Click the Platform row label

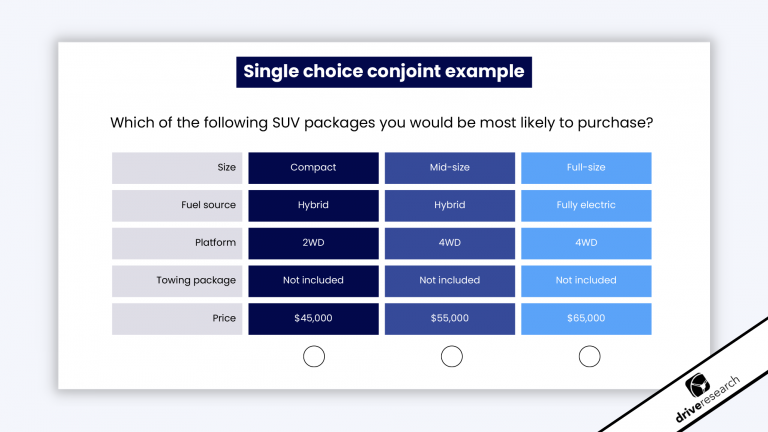click(177, 243)
